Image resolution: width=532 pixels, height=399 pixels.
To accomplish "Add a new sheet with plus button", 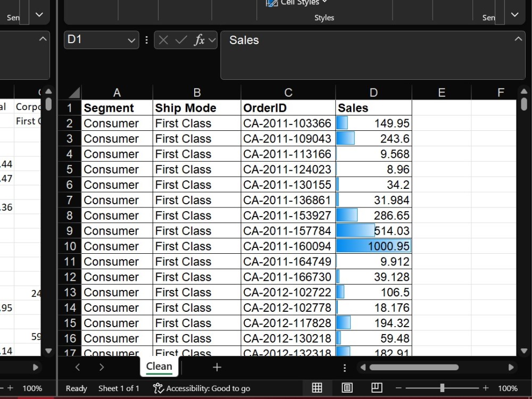I will click(217, 367).
